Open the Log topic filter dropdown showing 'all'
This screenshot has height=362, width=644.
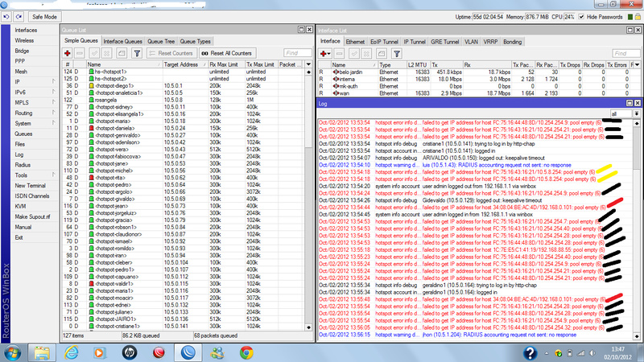pos(635,113)
